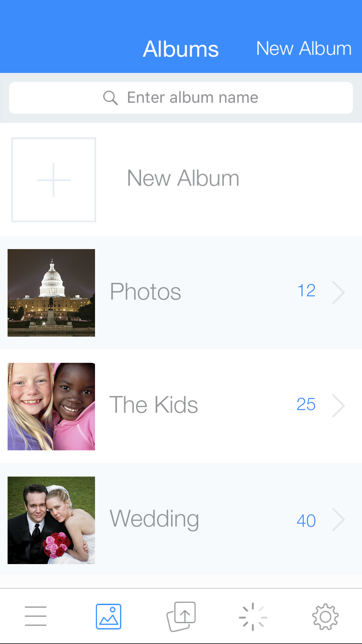Click the Albums header title
The height and width of the screenshot is (644, 362).
181,49
